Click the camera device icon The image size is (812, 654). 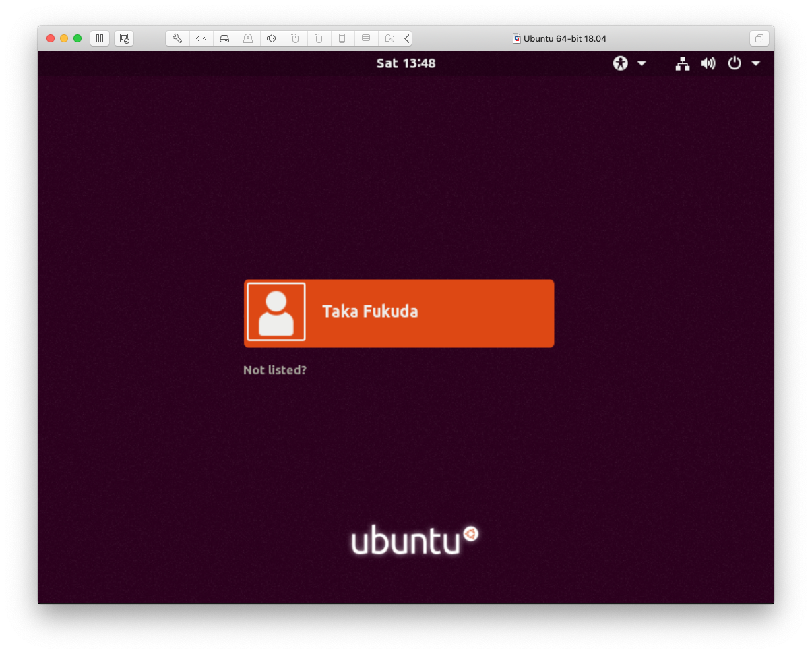(x=248, y=38)
